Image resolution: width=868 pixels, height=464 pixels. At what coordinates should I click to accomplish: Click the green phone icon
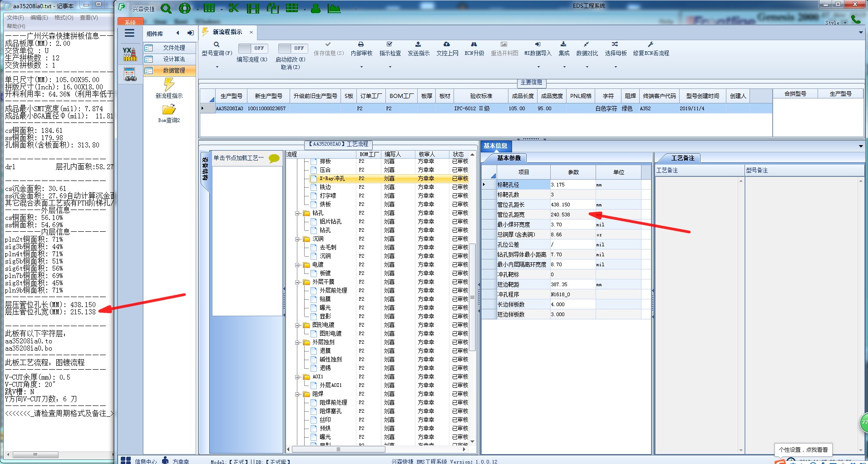(x=856, y=19)
